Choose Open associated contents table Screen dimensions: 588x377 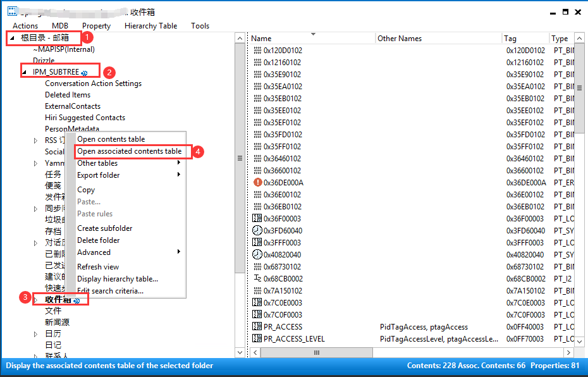pyautogui.click(x=130, y=151)
